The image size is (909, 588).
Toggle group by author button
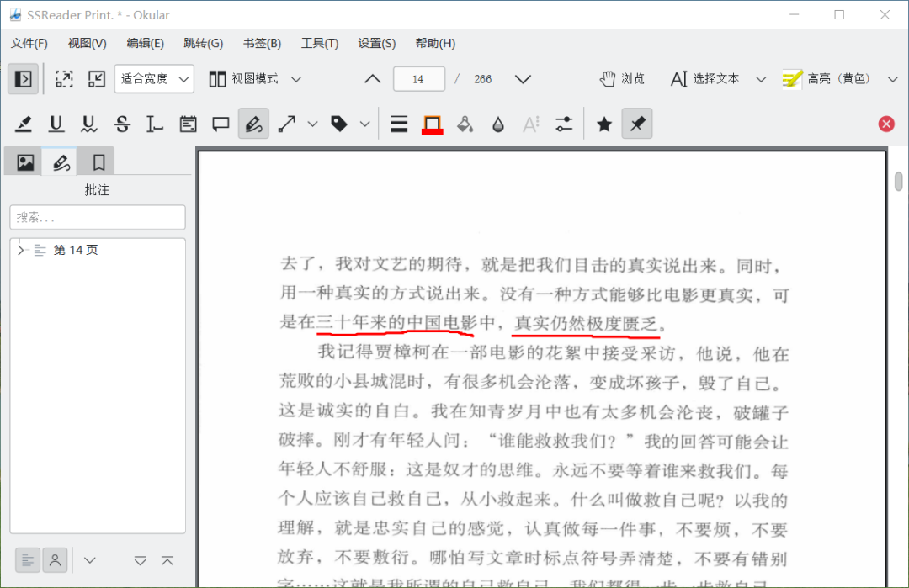[55, 560]
